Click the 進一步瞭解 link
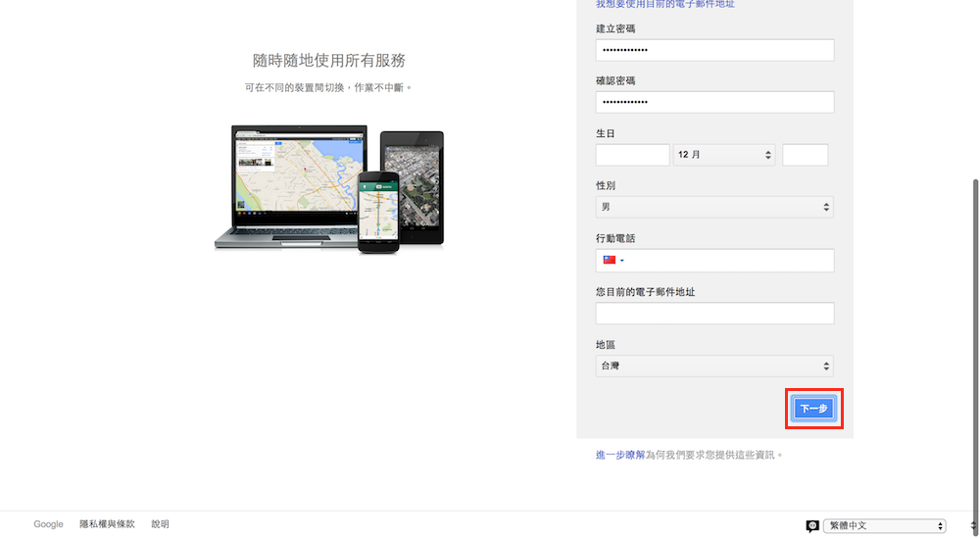 (620, 455)
